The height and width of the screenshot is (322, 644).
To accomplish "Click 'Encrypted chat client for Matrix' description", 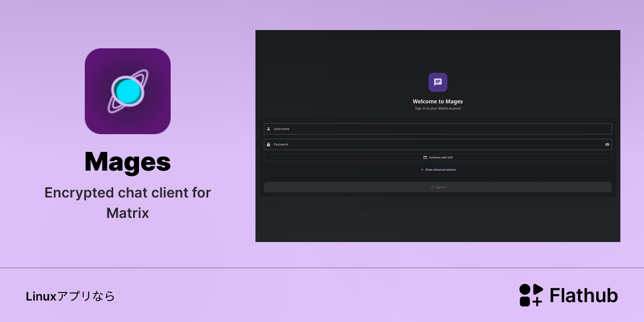I will click(128, 203).
